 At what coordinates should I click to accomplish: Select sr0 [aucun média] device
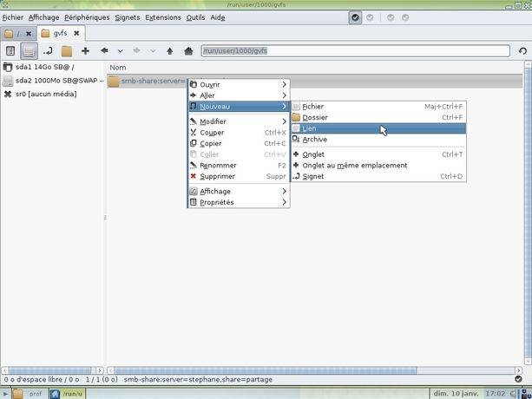(53, 94)
